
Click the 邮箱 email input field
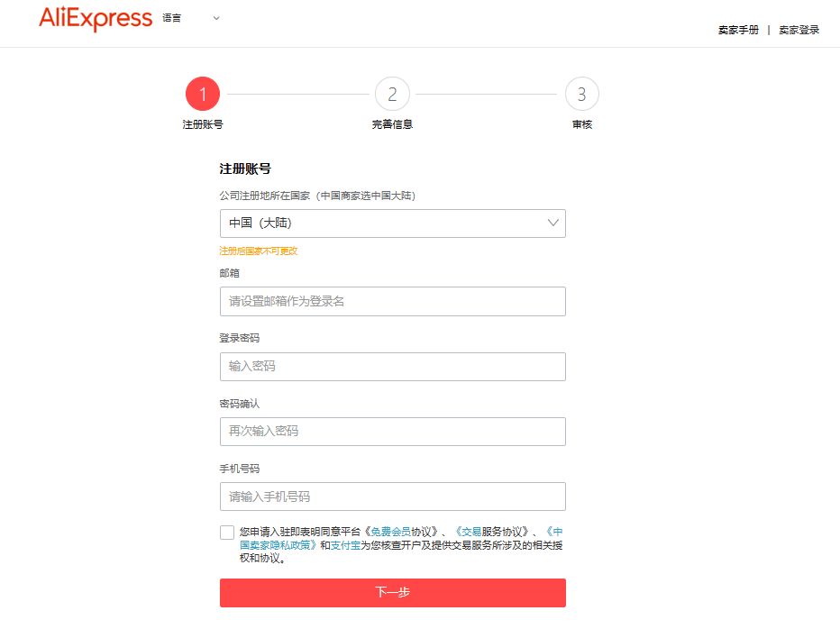point(392,301)
